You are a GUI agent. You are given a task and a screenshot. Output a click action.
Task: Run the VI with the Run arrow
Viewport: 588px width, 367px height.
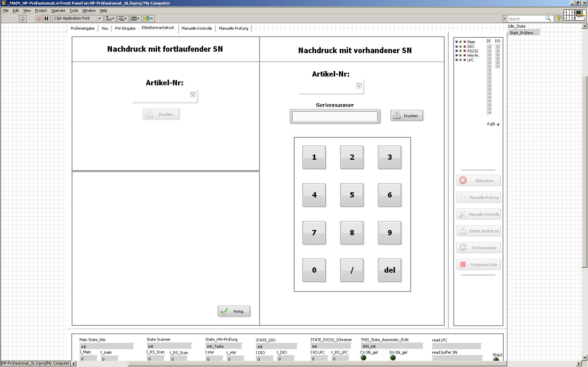pos(22,19)
